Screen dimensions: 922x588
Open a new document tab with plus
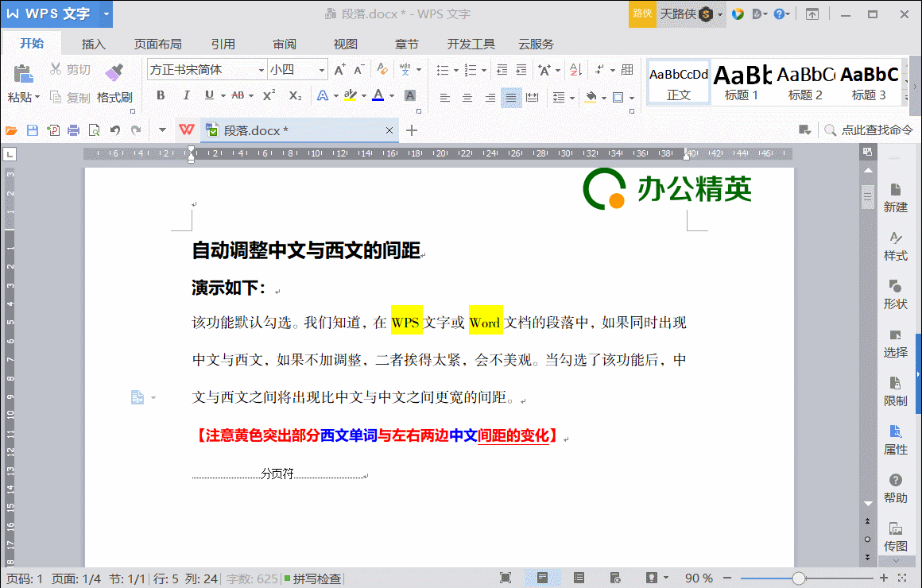412,130
